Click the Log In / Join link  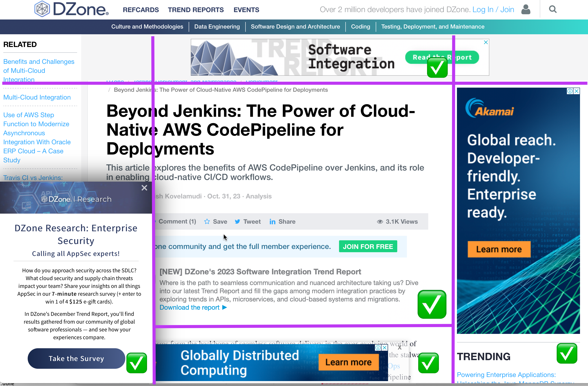pos(493,10)
